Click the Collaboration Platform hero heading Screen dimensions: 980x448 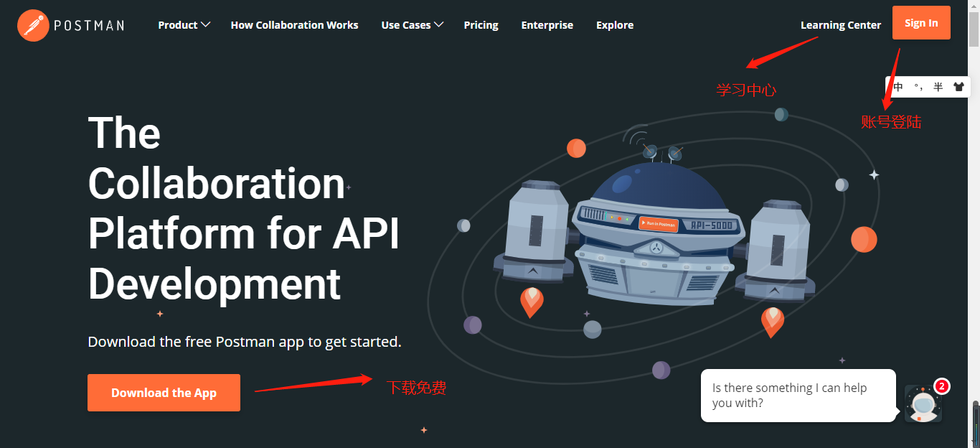[x=243, y=208]
